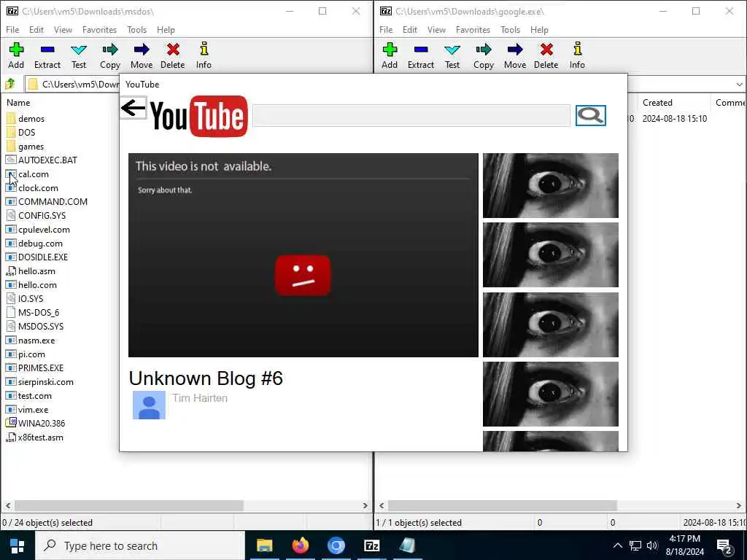
Task: Open the volume control in system tray
Action: click(652, 545)
